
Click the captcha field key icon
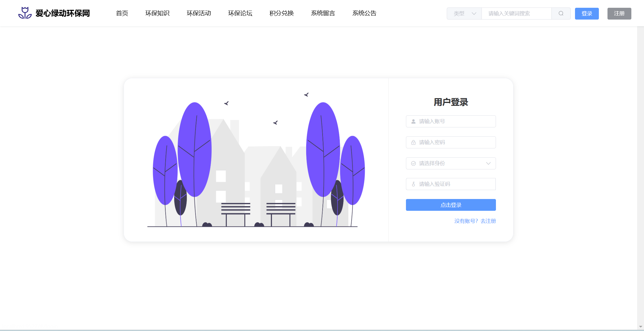[413, 184]
